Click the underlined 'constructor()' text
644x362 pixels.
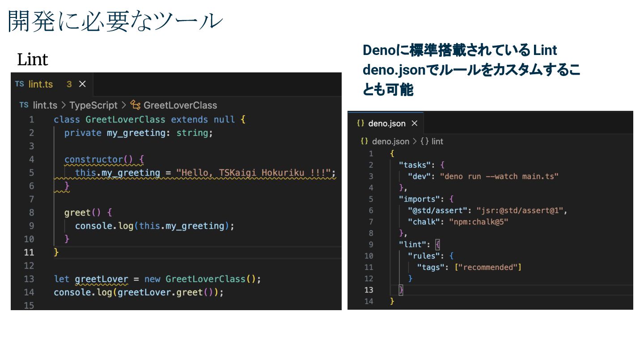tap(99, 160)
